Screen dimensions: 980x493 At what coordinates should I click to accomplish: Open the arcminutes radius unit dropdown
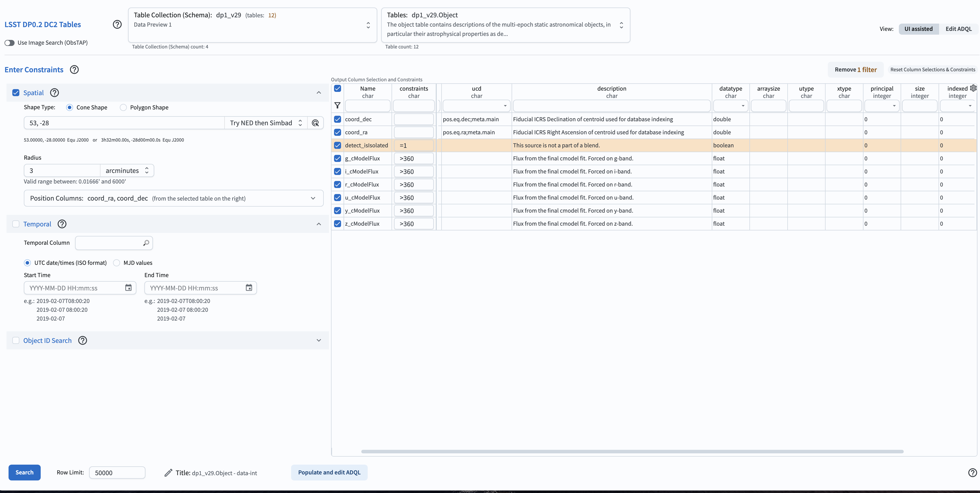coord(127,171)
